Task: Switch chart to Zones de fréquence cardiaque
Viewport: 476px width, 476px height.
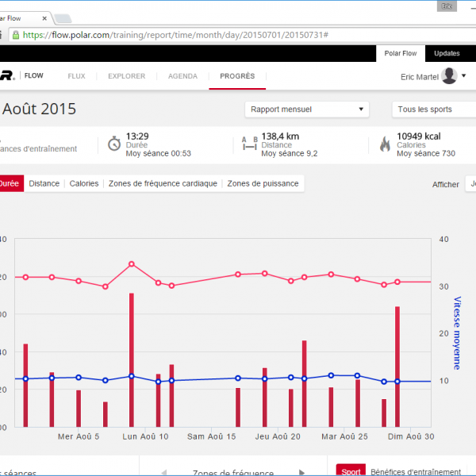Action: 163,183
